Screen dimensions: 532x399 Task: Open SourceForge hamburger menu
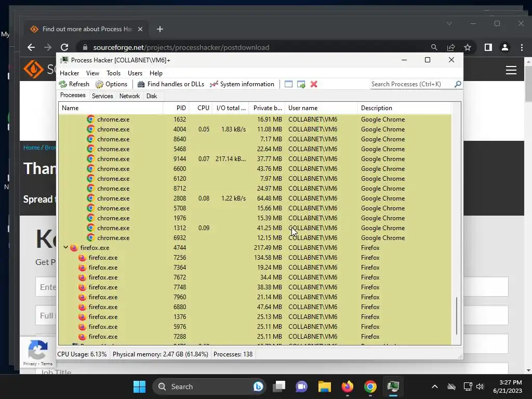click(511, 70)
